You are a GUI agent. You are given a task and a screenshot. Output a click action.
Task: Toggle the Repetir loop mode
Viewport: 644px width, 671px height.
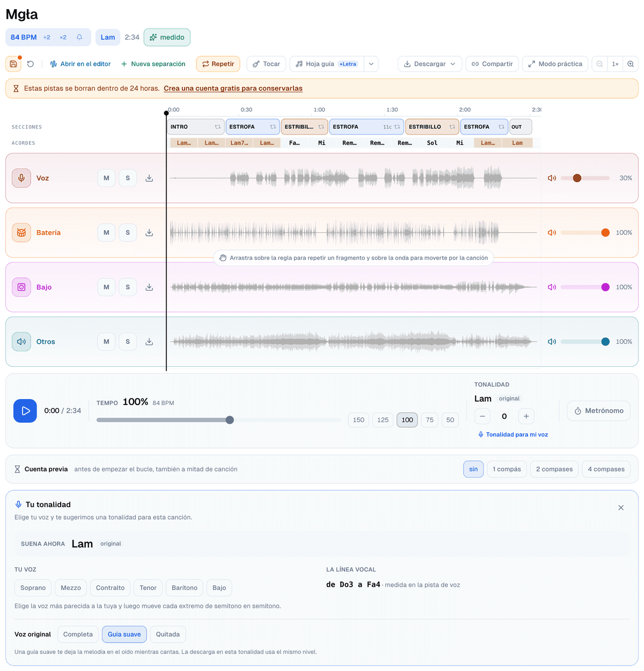pyautogui.click(x=218, y=64)
